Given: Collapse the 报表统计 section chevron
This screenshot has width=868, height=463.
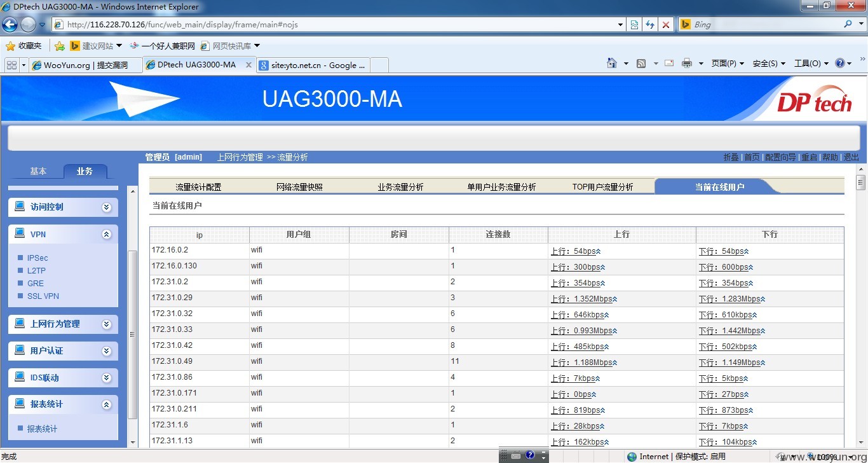Looking at the screenshot, I should tap(106, 404).
